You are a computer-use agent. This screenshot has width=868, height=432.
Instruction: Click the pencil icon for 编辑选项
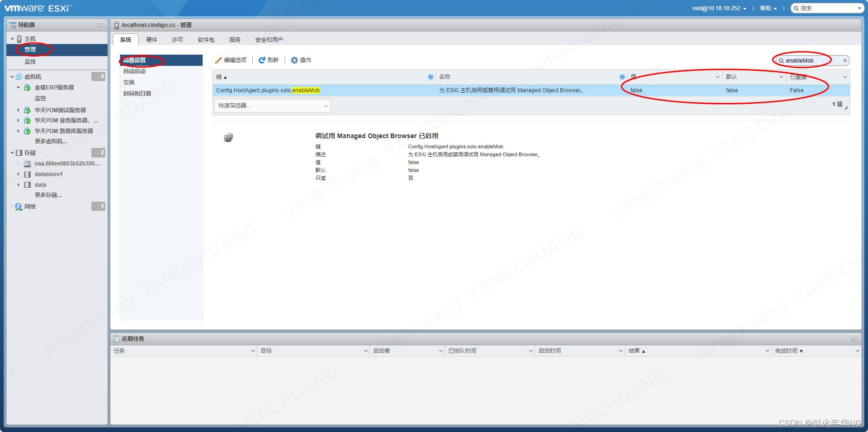[218, 60]
